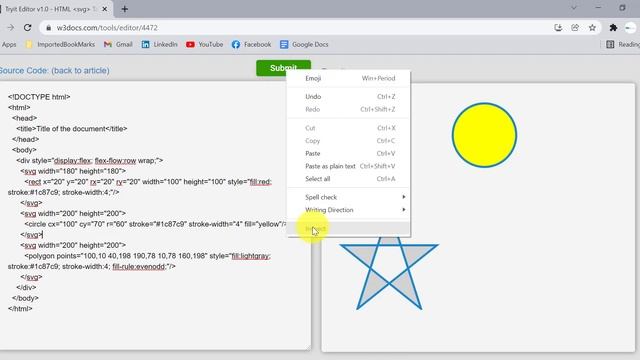Choose Emoji from the context menu

coord(349,78)
